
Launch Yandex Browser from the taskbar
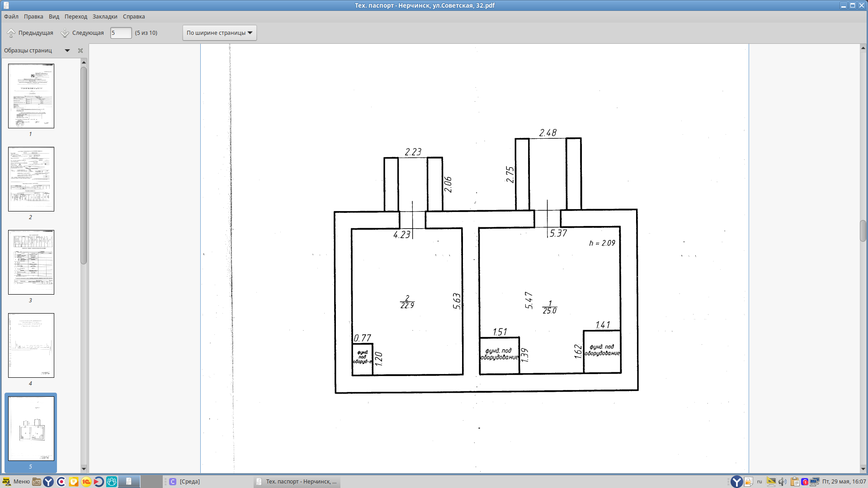48,482
